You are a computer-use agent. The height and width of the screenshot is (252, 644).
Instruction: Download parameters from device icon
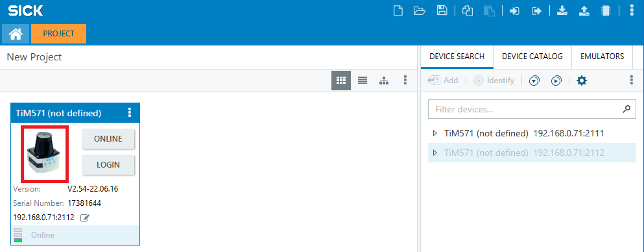click(x=562, y=11)
